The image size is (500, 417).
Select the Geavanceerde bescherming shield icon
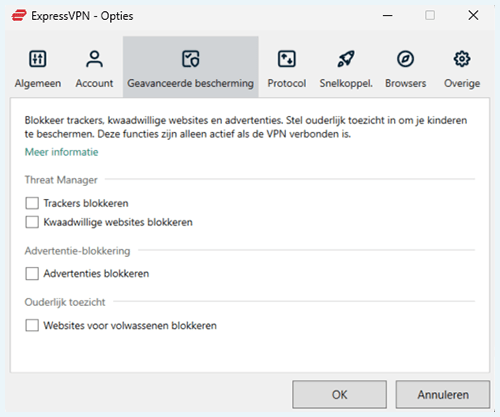pyautogui.click(x=190, y=59)
